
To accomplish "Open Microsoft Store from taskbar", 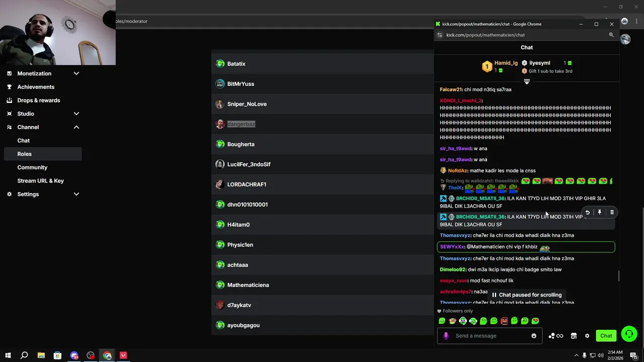I will coord(57,355).
